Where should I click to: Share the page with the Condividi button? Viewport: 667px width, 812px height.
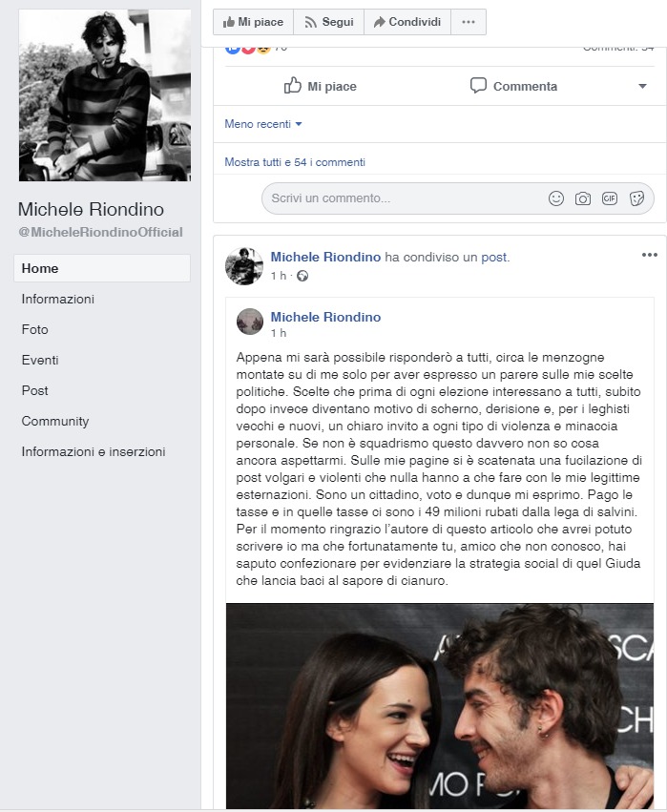click(x=407, y=22)
